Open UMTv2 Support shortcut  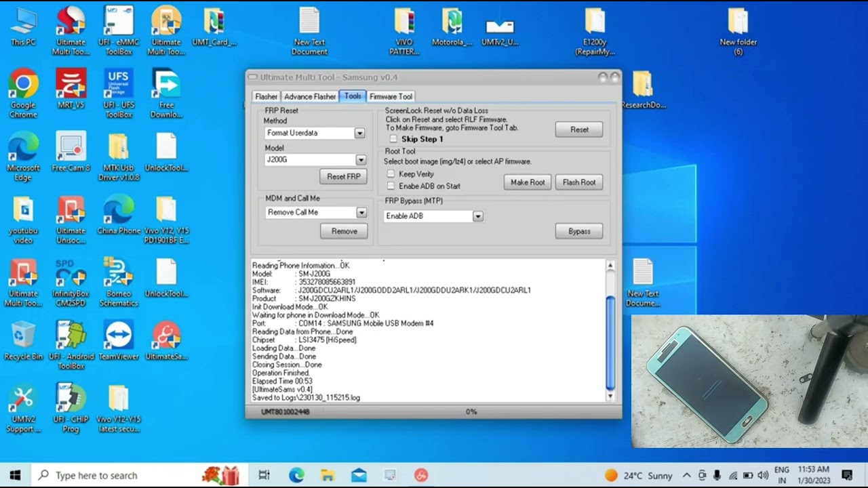pyautogui.click(x=23, y=409)
